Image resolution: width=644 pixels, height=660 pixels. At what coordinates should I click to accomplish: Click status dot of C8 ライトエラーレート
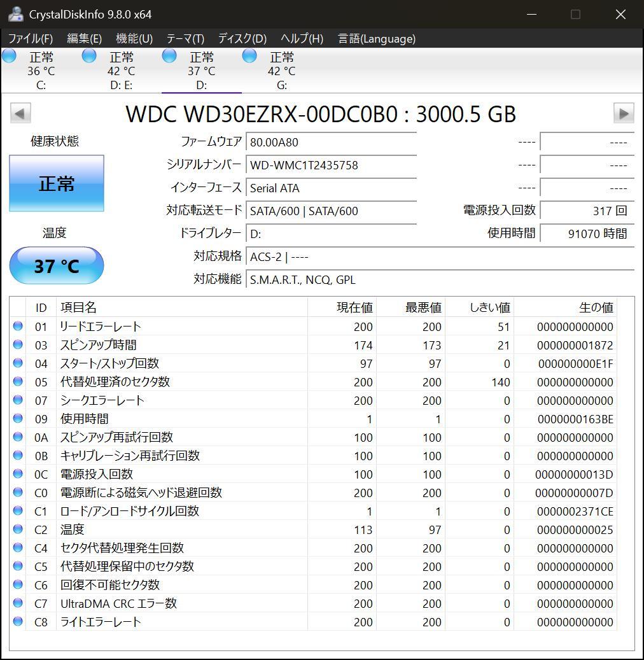(x=18, y=621)
